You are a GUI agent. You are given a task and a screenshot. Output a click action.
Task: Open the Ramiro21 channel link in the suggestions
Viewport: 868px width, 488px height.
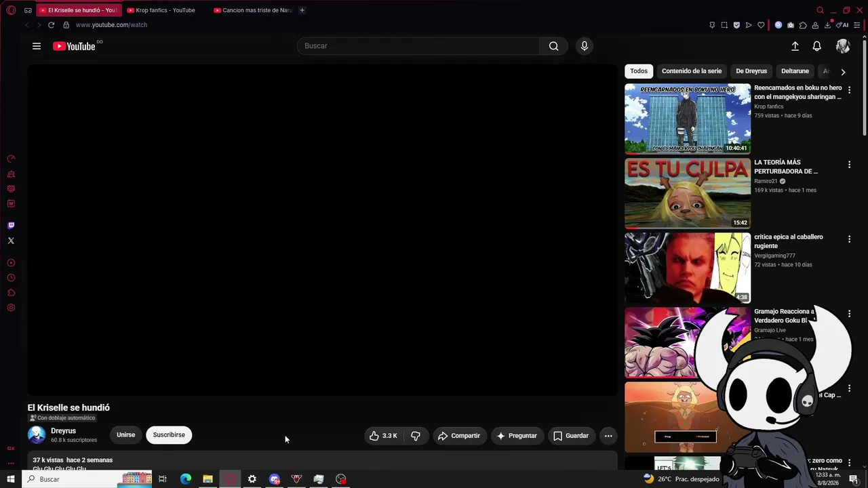pos(766,181)
